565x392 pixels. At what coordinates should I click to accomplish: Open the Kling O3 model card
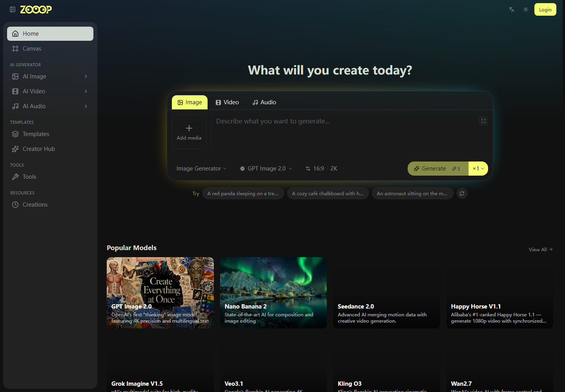click(x=386, y=363)
